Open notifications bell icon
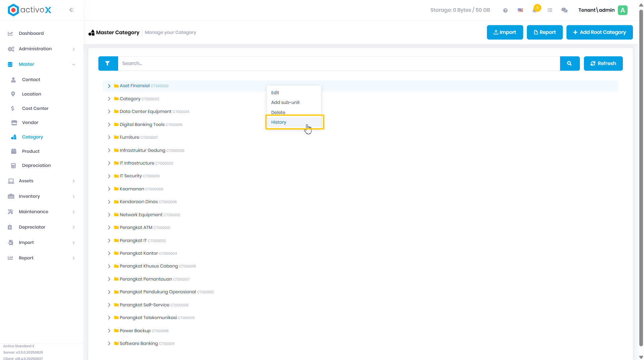The height and width of the screenshot is (360, 644). (x=535, y=10)
